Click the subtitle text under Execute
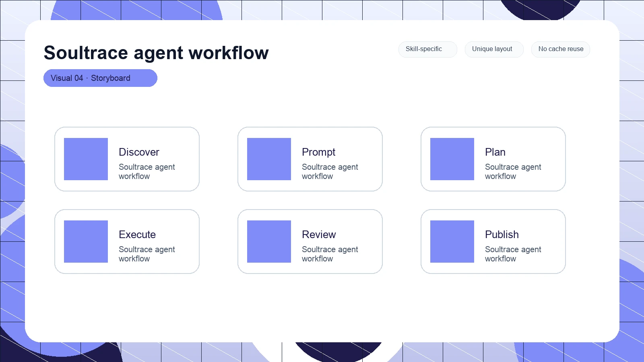The height and width of the screenshot is (362, 644). tap(147, 254)
